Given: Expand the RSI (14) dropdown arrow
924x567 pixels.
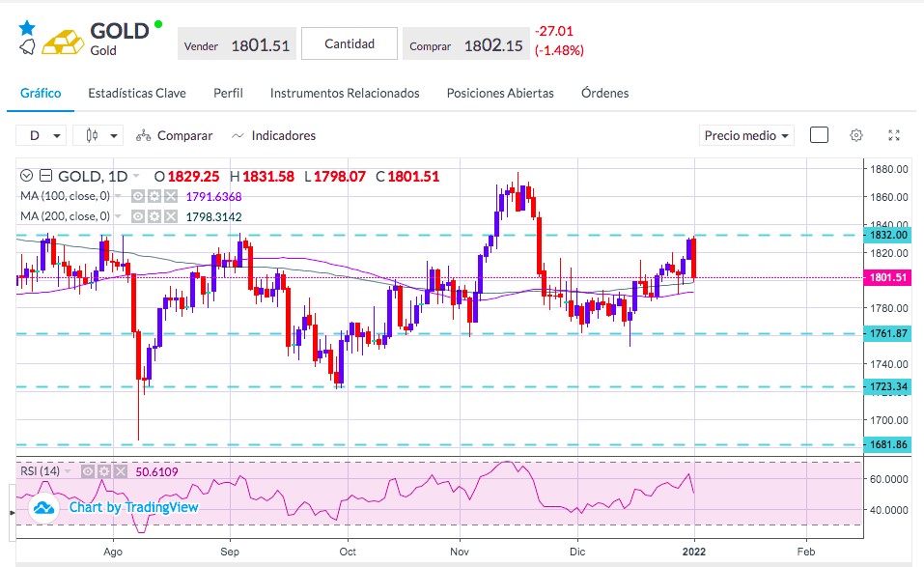Looking at the screenshot, I should pyautogui.click(x=68, y=471).
